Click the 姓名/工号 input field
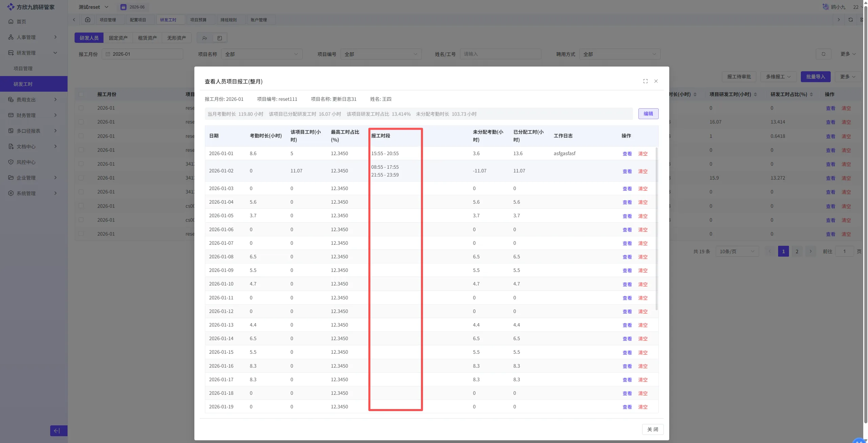This screenshot has height=443, width=868. pos(500,54)
